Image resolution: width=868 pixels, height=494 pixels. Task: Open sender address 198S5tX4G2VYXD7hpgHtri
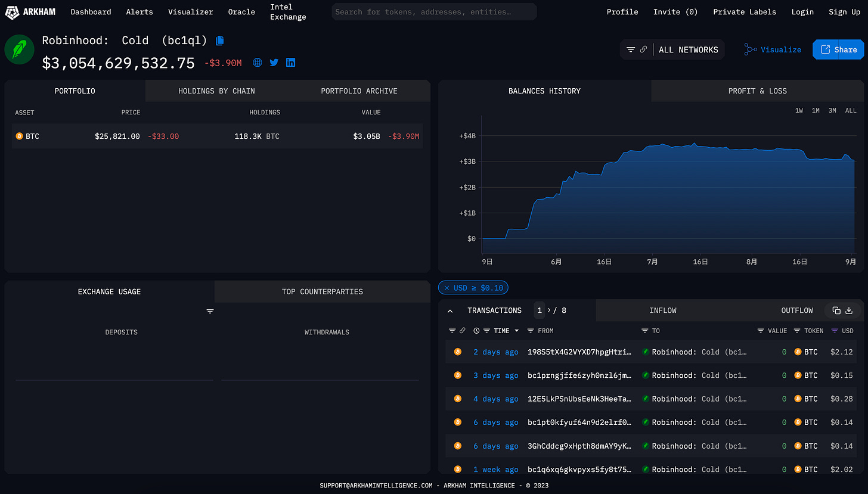point(579,352)
